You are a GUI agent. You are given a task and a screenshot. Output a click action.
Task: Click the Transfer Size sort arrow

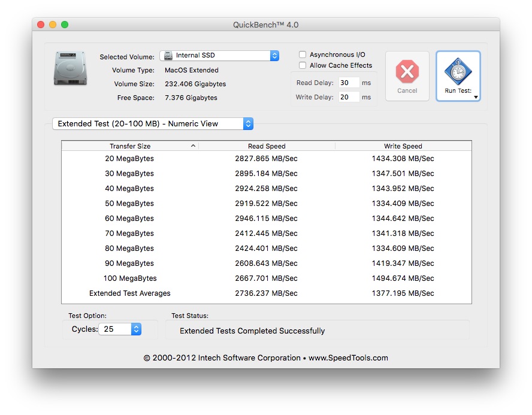(193, 146)
